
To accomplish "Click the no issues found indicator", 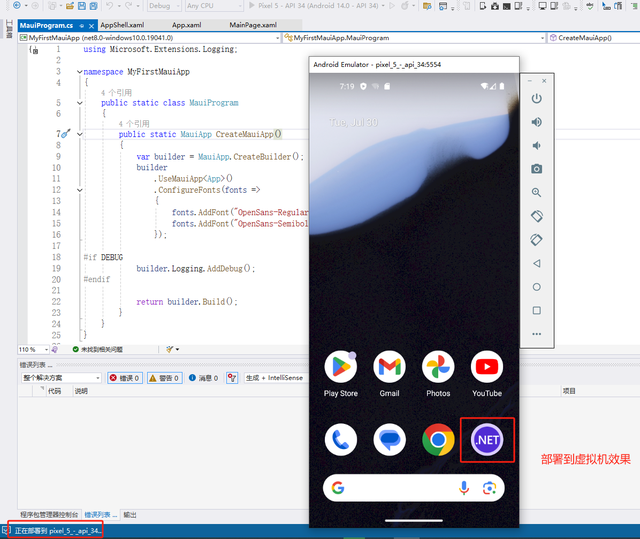I will (98, 349).
